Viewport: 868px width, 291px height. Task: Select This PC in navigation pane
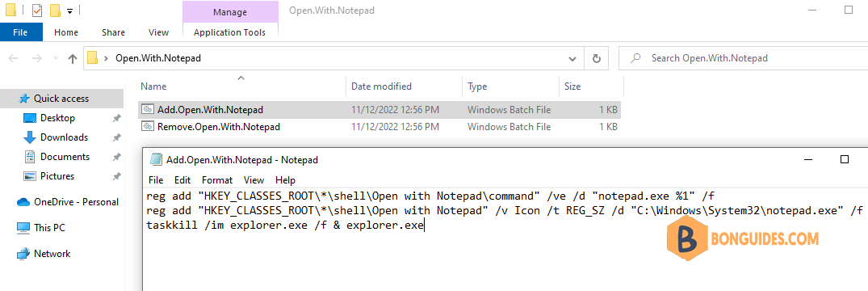pos(50,228)
